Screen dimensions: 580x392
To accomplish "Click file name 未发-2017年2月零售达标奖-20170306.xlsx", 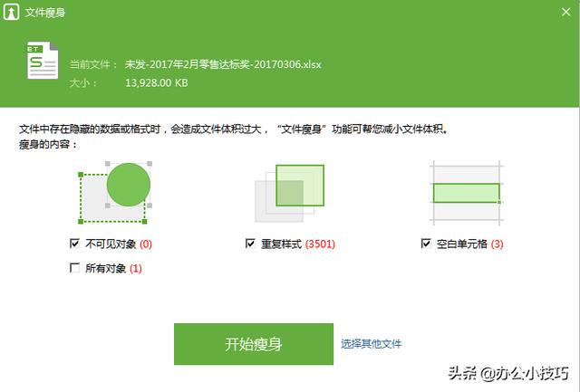I will (223, 64).
